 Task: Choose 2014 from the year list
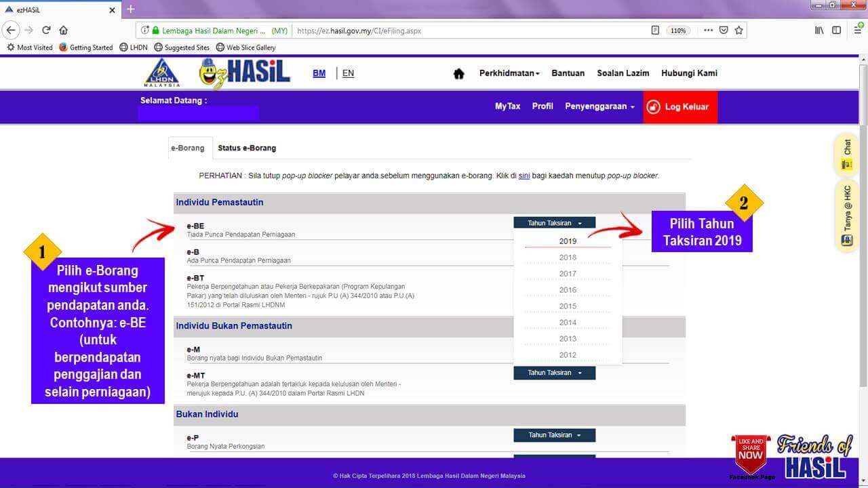click(x=568, y=323)
